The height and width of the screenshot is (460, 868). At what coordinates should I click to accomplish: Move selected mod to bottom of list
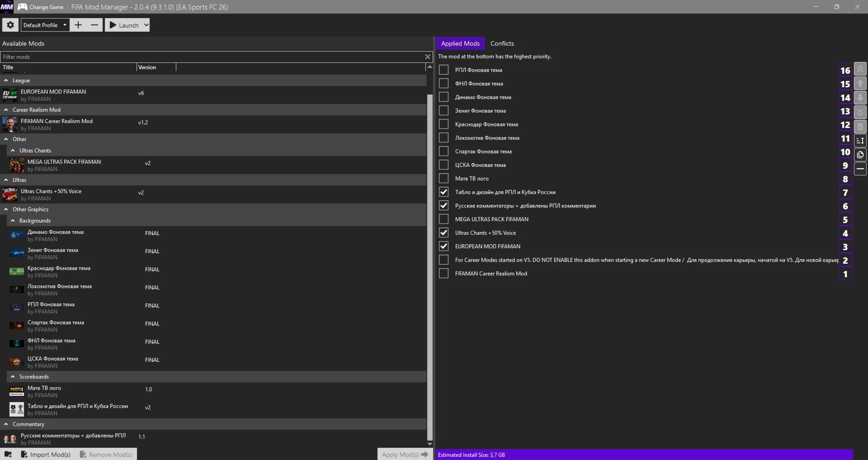860,112
